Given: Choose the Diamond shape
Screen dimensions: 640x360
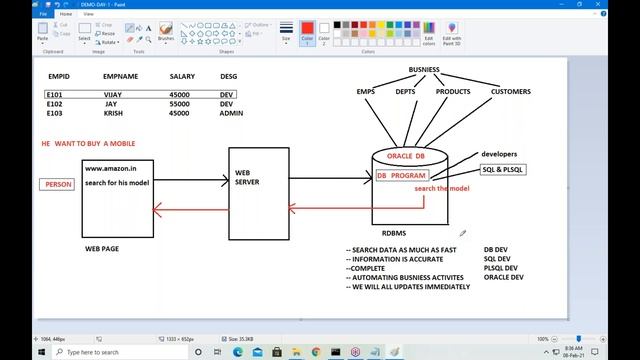Looking at the screenshot, I should tap(192, 33).
